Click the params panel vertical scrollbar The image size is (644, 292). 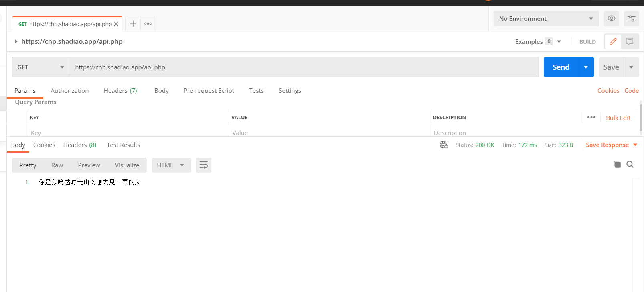pos(641,118)
